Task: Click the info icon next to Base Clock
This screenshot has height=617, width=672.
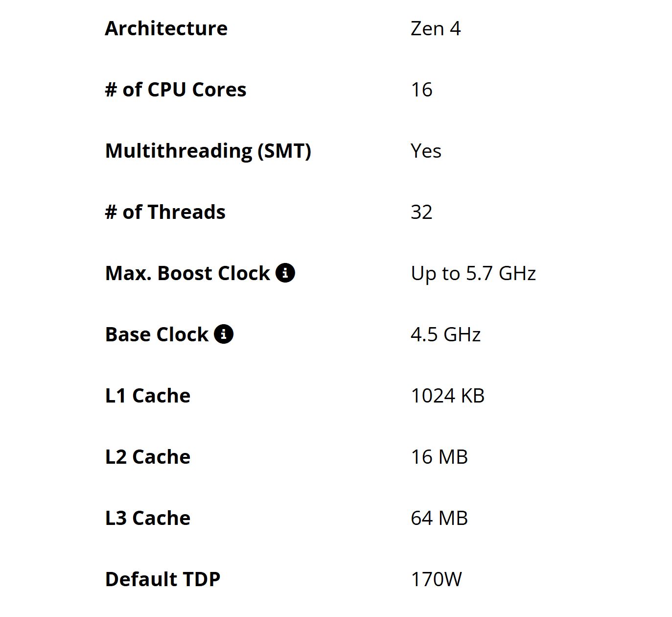Action: coord(224,334)
